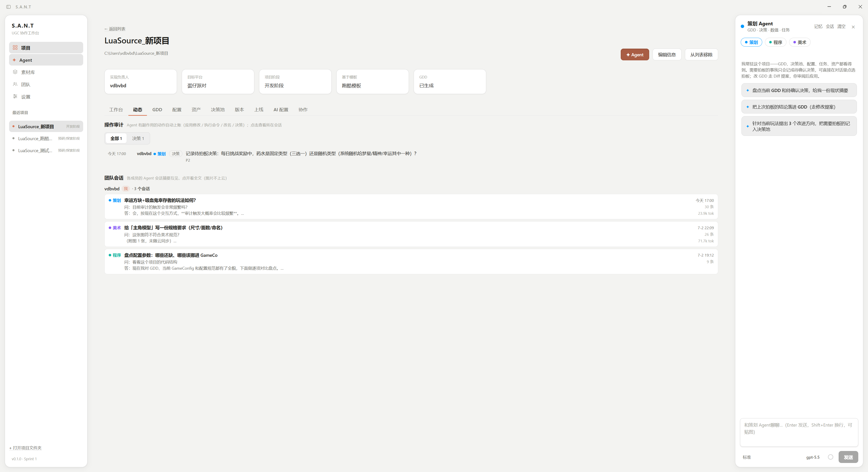The image size is (868, 472).
Task: Click the project path C:\Users\vdbvbd\LuaSource_新项目
Action: click(136, 53)
